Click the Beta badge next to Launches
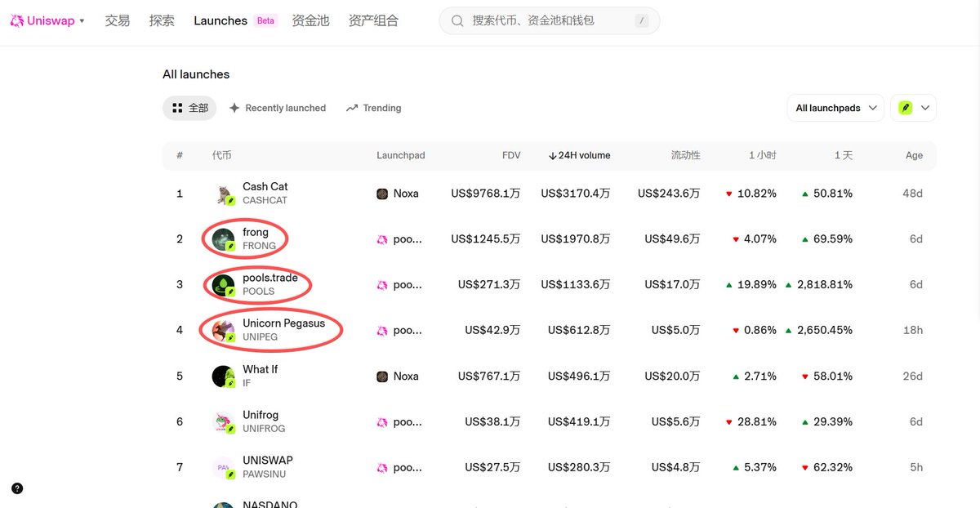Screen dimensions: 980x508 pyautogui.click(x=265, y=20)
